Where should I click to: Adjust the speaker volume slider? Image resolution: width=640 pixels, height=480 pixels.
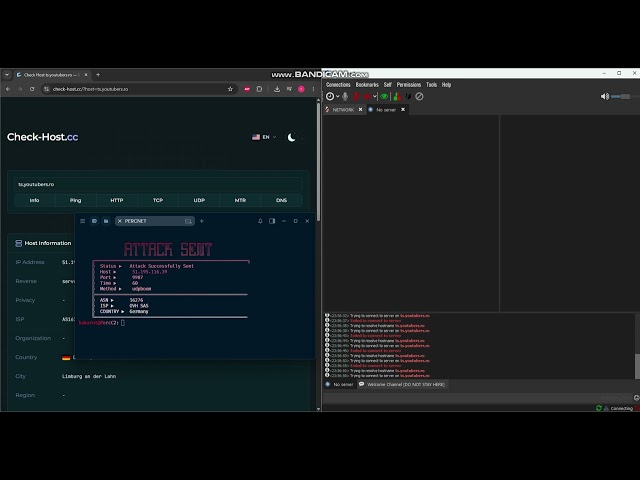[x=621, y=96]
